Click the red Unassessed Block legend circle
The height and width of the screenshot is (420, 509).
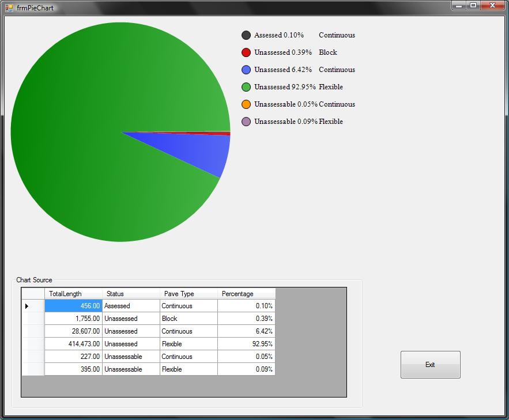pos(246,52)
